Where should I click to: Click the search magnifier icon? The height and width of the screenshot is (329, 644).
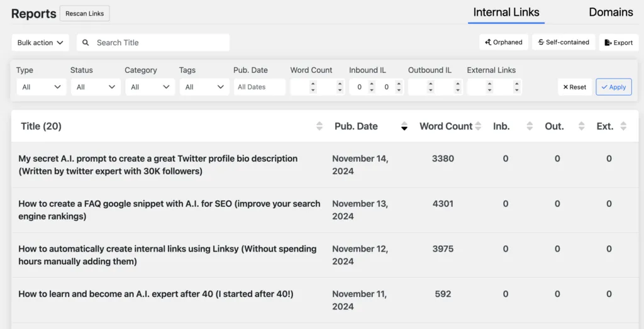pyautogui.click(x=86, y=43)
